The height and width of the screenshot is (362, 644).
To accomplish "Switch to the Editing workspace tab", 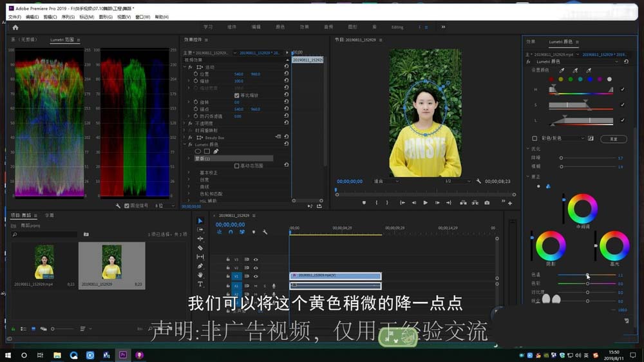I will click(x=397, y=27).
